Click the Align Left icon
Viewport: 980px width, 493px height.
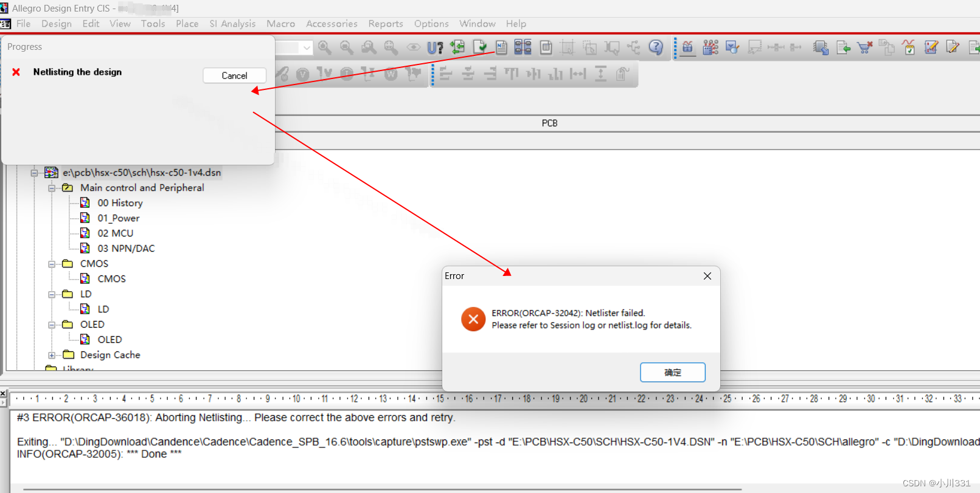click(x=446, y=74)
